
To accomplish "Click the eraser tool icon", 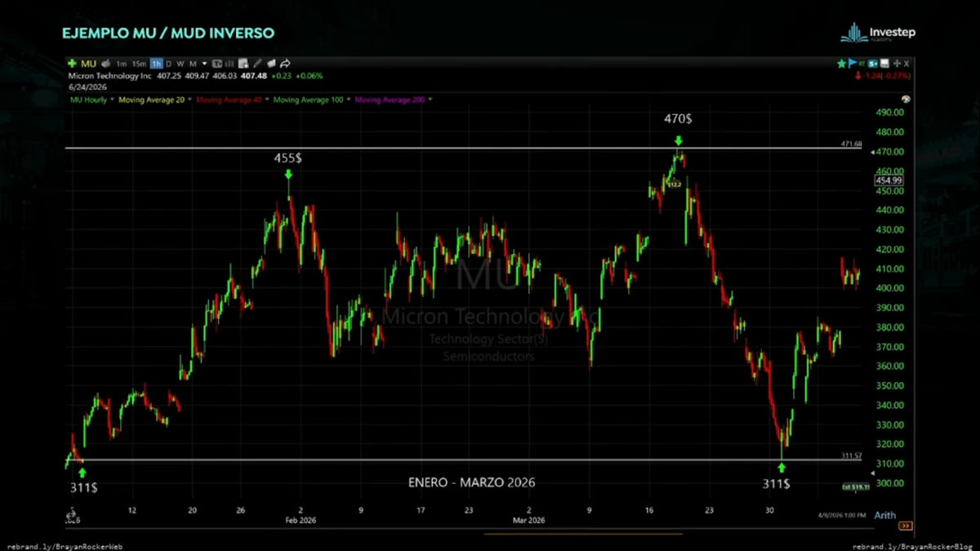I will pyautogui.click(x=271, y=64).
